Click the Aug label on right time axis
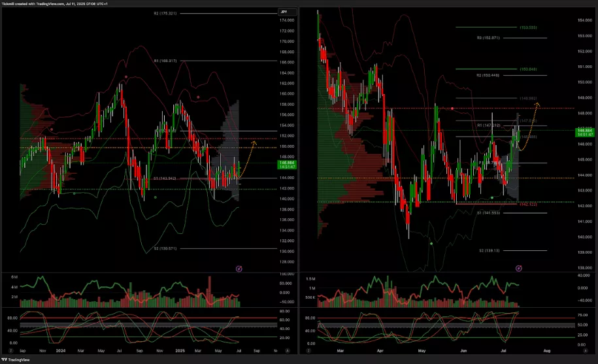598x364 pixels. click(546, 351)
